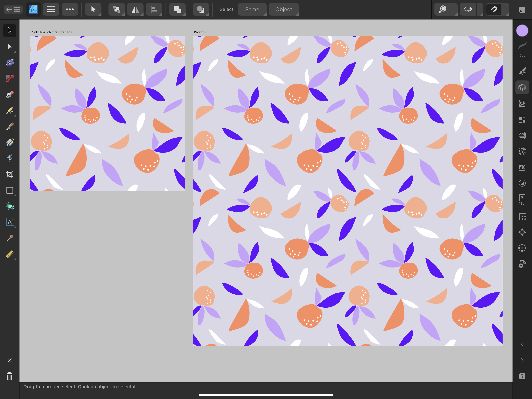Click the Help question mark icon
Screen dimensions: 532x399
[522, 376]
